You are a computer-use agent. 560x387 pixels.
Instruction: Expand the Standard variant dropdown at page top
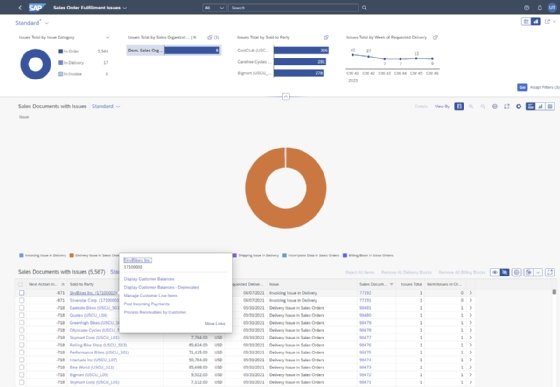tap(46, 23)
